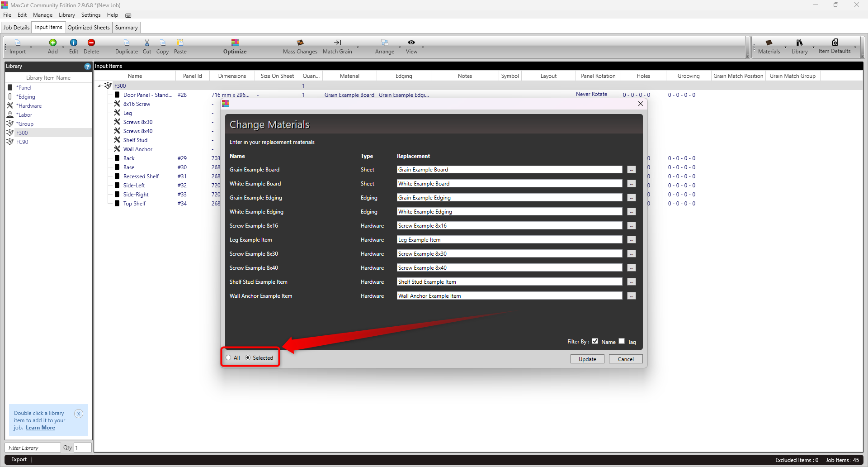Collapse the F300 tree group
868x467 pixels.
[99, 86]
